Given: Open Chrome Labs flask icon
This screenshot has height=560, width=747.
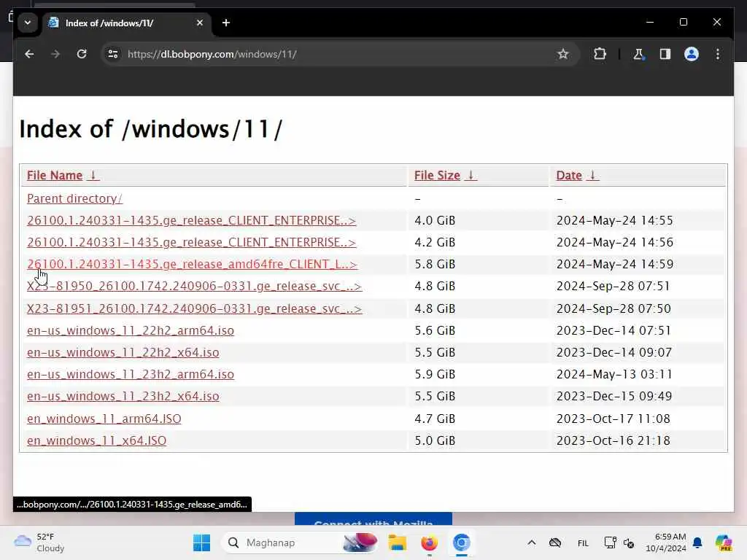Looking at the screenshot, I should click(638, 54).
